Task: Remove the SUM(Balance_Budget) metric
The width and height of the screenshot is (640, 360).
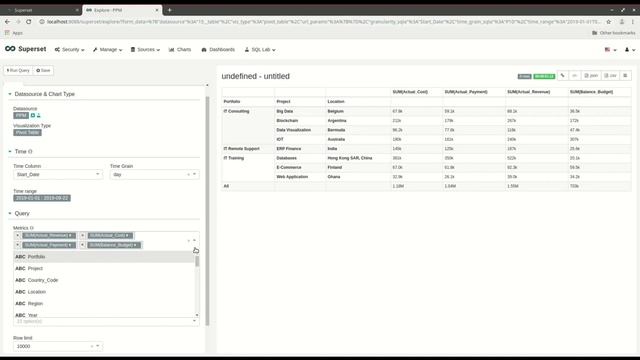Action: [x=83, y=245]
